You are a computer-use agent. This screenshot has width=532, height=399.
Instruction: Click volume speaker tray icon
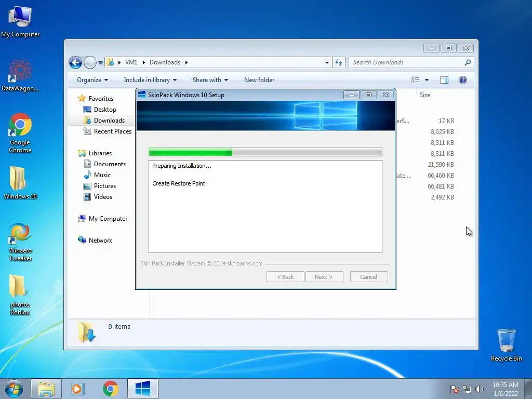click(x=480, y=389)
